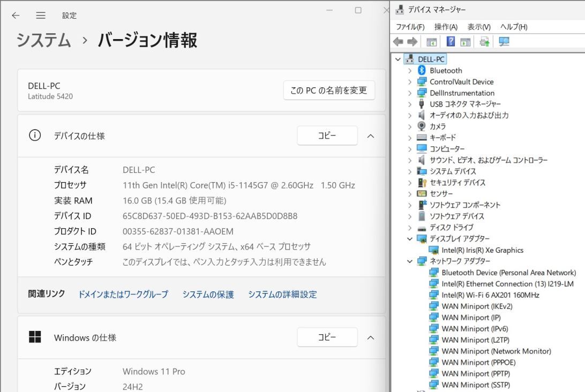Open the 操作(A) menu

pyautogui.click(x=446, y=27)
